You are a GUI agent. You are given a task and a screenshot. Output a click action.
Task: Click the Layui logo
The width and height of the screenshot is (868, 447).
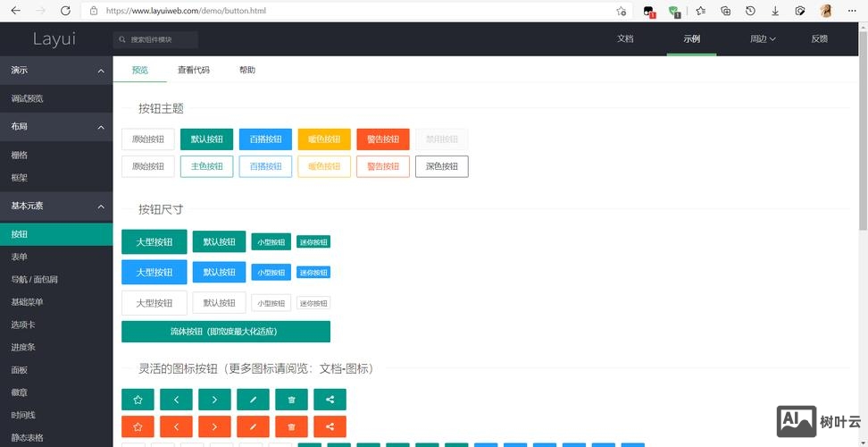(x=54, y=39)
